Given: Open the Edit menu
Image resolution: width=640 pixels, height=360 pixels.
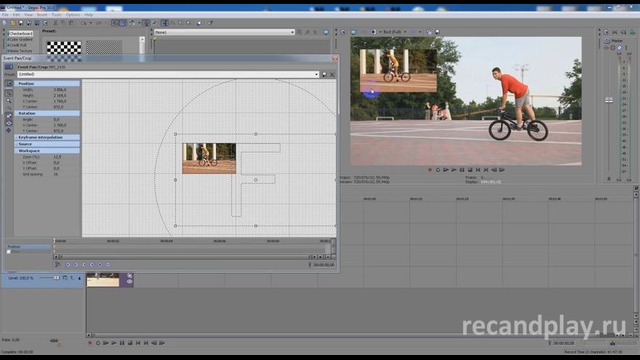Looking at the screenshot, I should 16,15.
